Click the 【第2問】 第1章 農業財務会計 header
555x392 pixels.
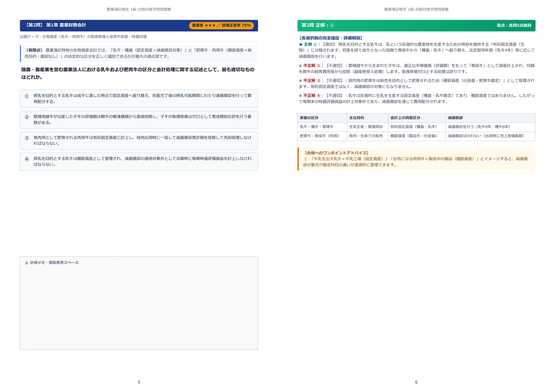pos(55,25)
